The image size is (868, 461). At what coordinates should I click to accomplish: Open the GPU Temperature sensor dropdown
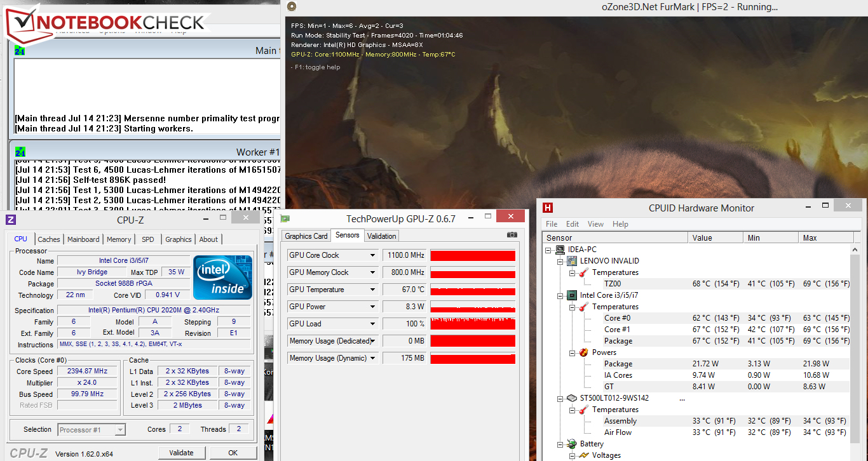(x=373, y=290)
